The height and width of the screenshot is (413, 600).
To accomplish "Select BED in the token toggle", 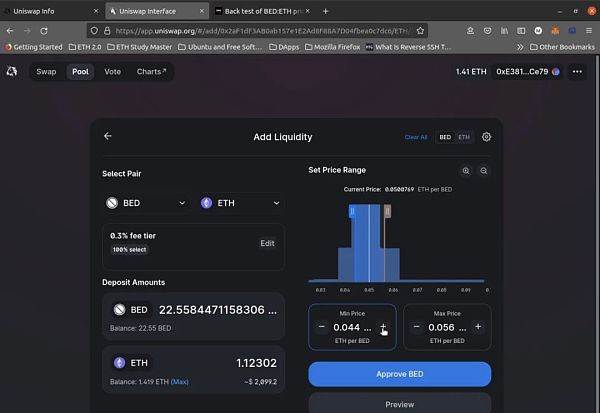I will [445, 137].
